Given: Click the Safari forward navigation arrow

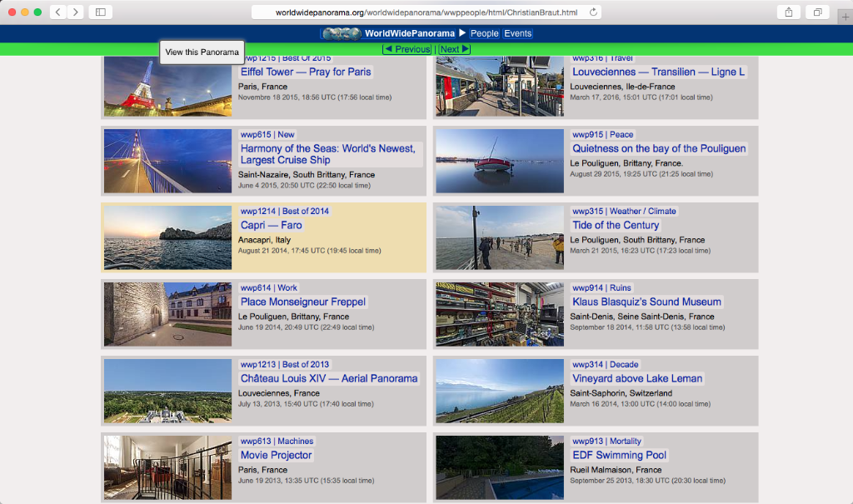Looking at the screenshot, I should pyautogui.click(x=75, y=12).
